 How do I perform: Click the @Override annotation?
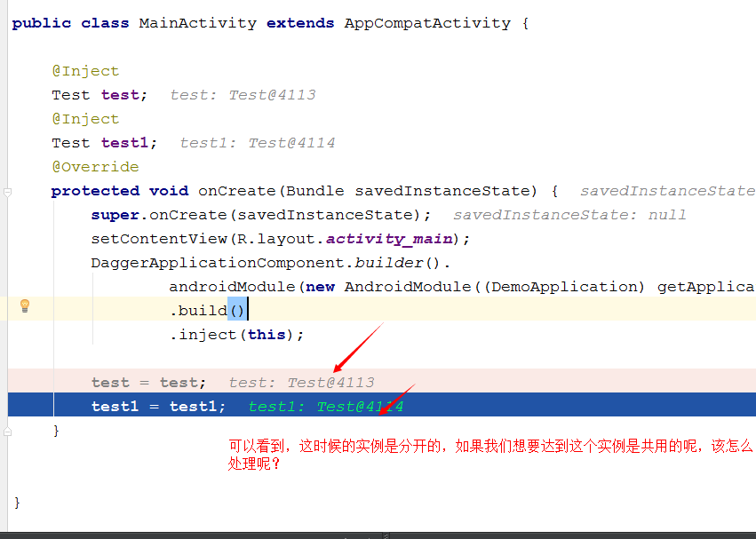(x=95, y=167)
